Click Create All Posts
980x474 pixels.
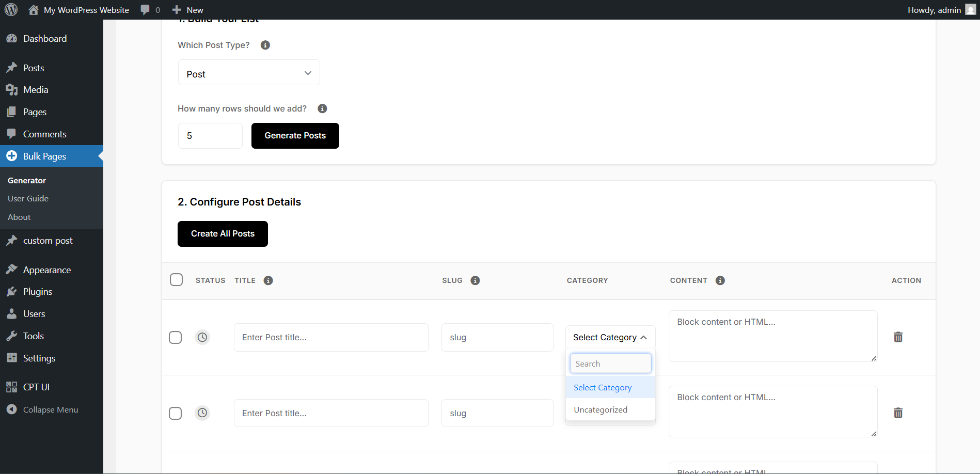223,233
